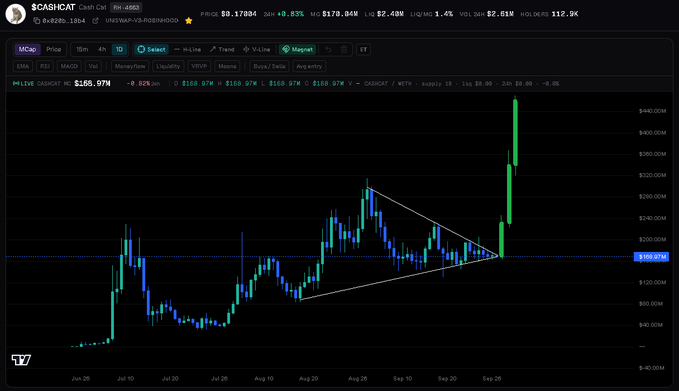Screen dimensions: 679x391
Task: Click the $CASHCAT ticker title
Action: tap(53, 7)
